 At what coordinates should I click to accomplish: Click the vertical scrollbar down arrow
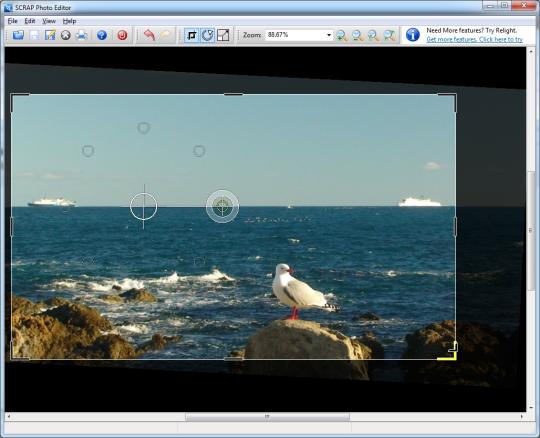[531, 407]
